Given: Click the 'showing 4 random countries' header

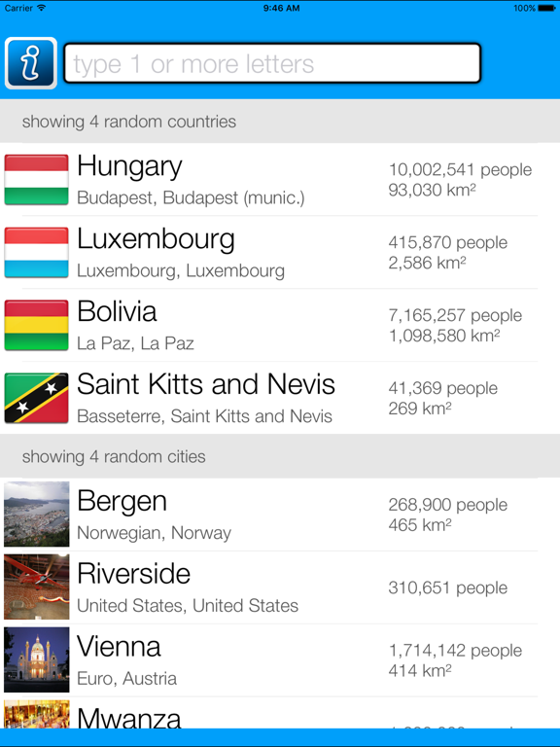Looking at the screenshot, I should pyautogui.click(x=280, y=122).
